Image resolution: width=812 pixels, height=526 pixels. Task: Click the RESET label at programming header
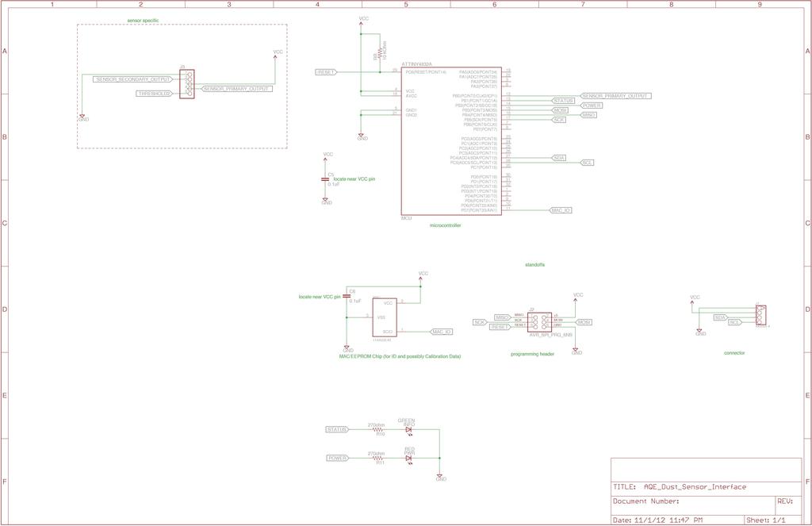500,327
